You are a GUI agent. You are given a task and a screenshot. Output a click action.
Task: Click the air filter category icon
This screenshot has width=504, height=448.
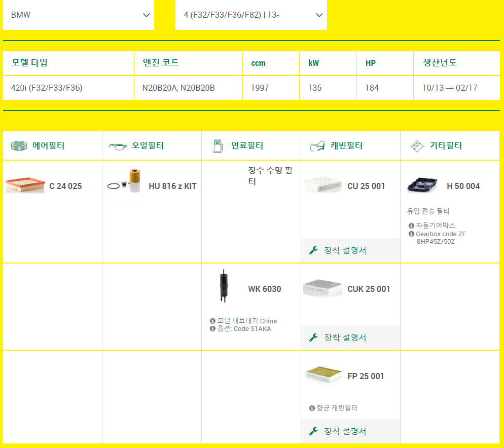point(19,145)
